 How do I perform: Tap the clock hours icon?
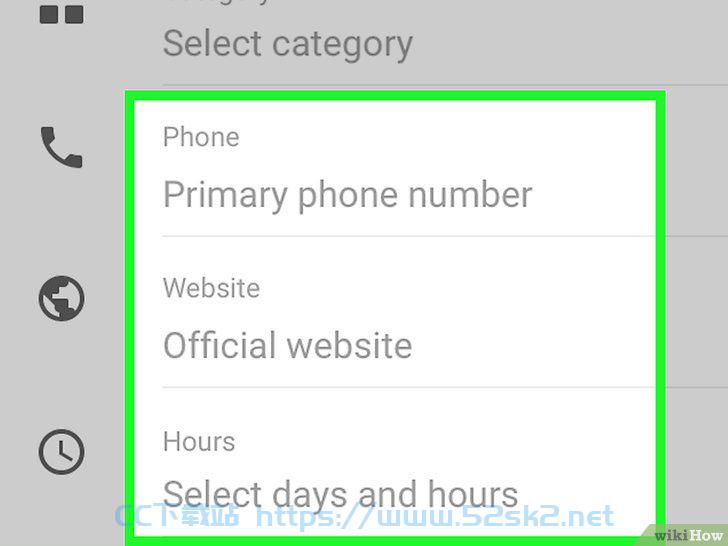62,452
